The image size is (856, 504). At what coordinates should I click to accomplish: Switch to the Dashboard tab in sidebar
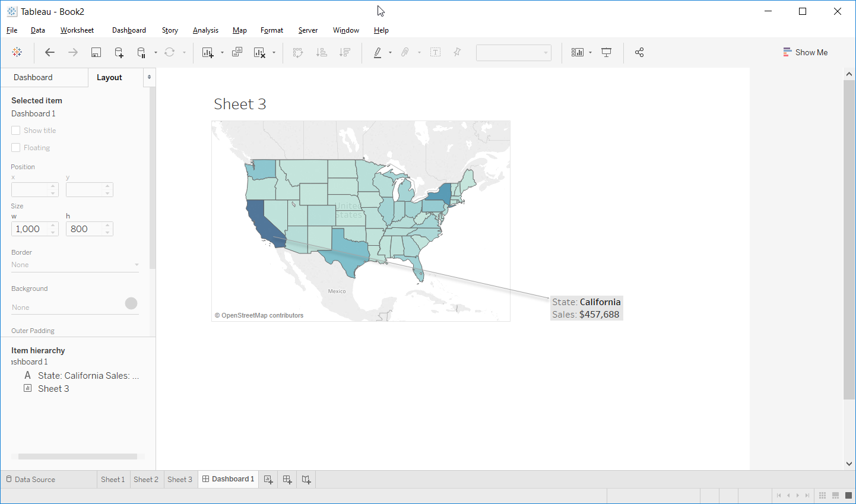point(33,77)
